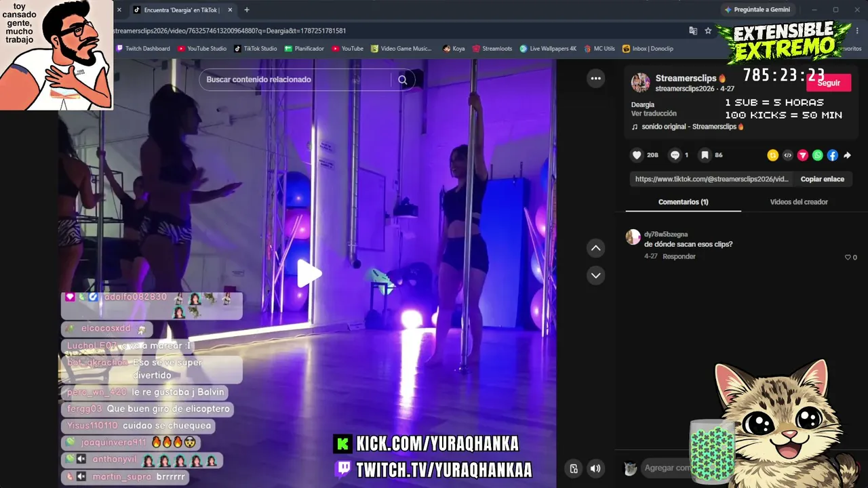Screen dimensions: 868x488
Task: Click the comment text 'de dónde sacan esos clips?'
Action: (688, 244)
